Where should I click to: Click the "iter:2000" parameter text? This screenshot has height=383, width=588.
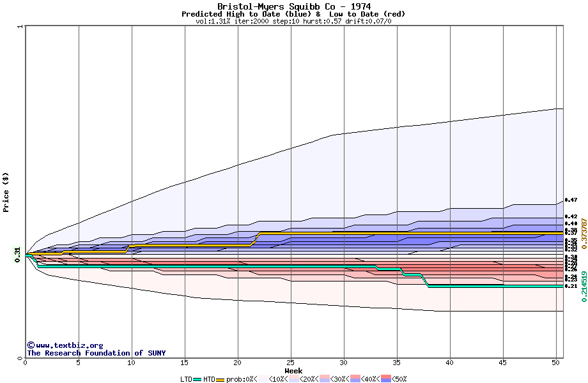pyautogui.click(x=251, y=21)
